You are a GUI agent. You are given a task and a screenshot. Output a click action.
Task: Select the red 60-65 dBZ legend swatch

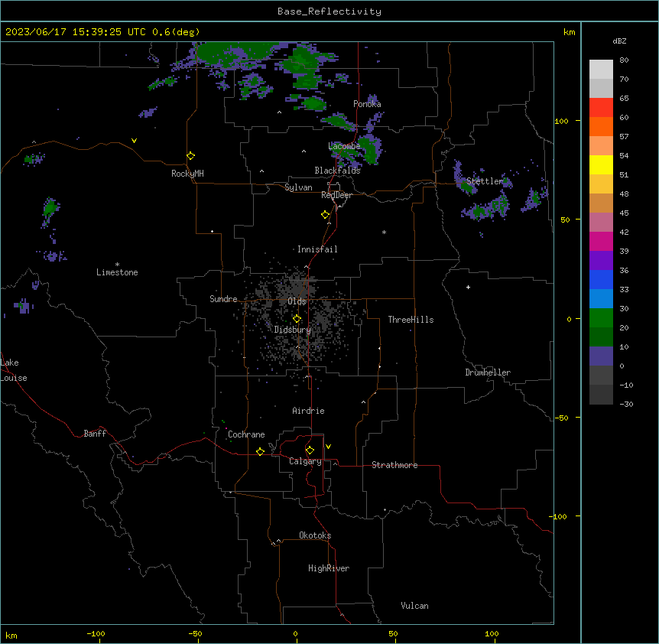601,108
